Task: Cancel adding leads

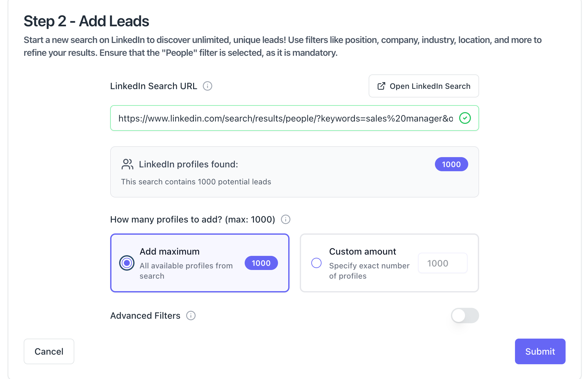Action: coord(49,351)
